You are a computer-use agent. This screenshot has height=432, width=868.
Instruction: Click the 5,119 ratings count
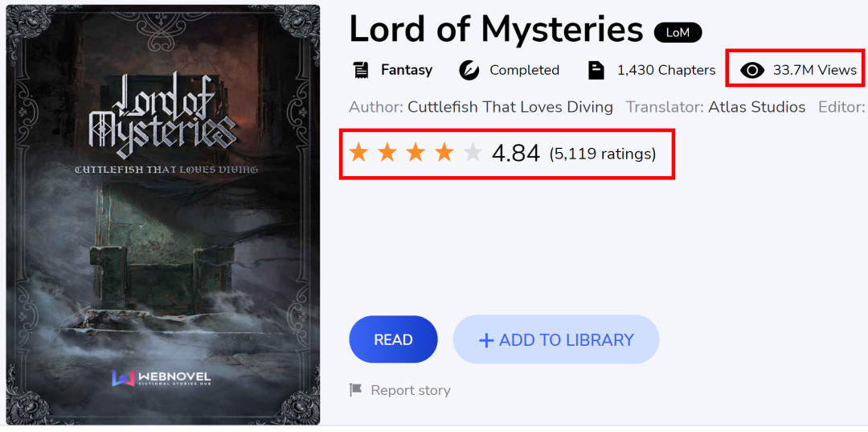pos(602,154)
